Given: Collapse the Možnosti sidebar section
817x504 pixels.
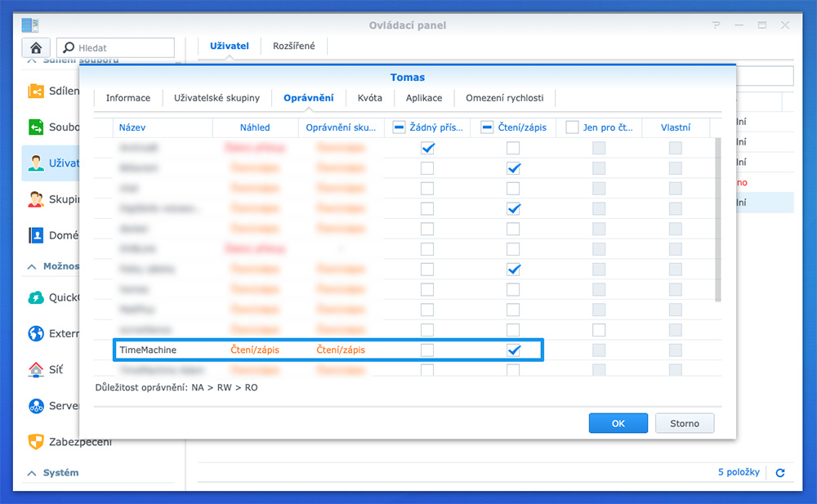Looking at the screenshot, I should pyautogui.click(x=32, y=266).
